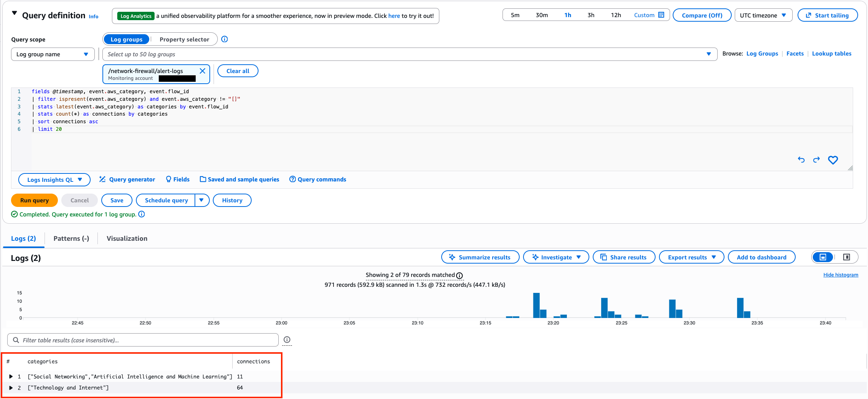Open the Fields panel
Screen dimensions: 868x399
pos(178,180)
